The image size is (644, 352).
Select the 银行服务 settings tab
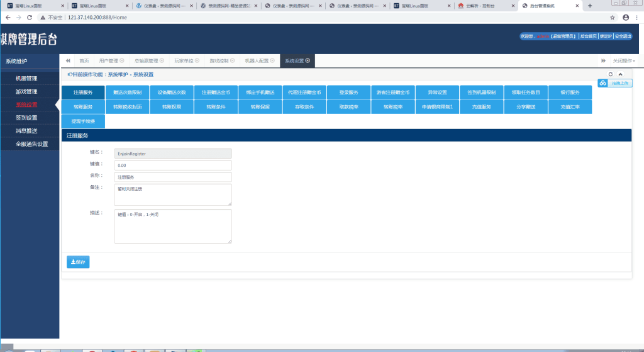pyautogui.click(x=570, y=92)
